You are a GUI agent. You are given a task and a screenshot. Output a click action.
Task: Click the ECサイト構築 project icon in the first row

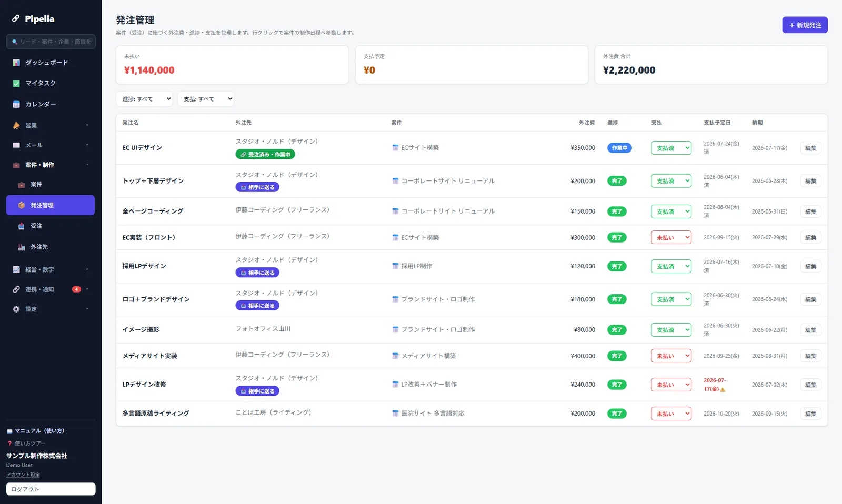(x=395, y=148)
